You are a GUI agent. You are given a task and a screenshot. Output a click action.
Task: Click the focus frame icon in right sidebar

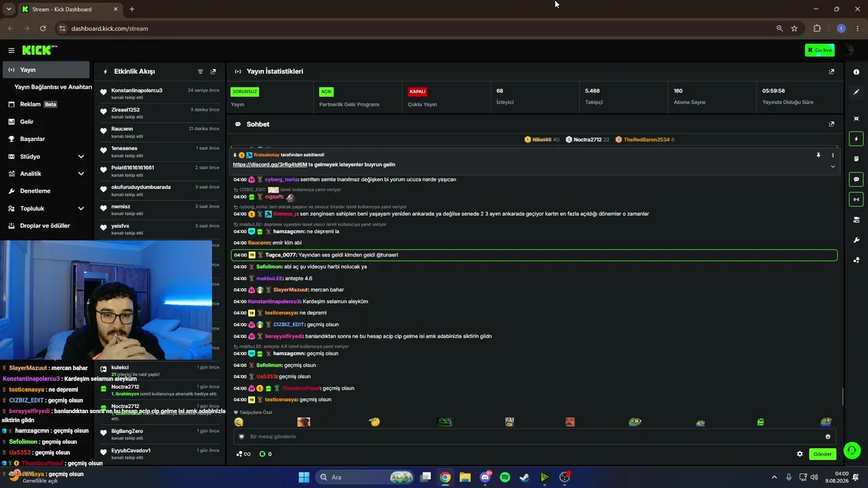pos(856,119)
